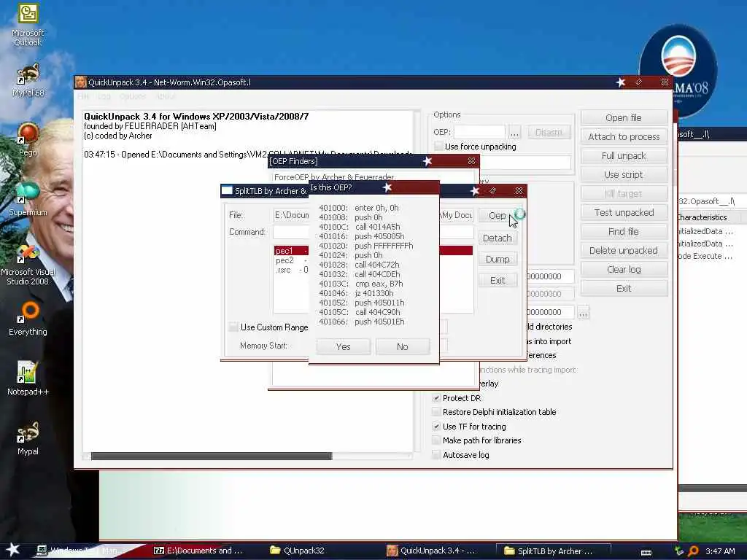The width and height of the screenshot is (747, 560).
Task: Click the Test unpacked button
Action: [x=624, y=212]
